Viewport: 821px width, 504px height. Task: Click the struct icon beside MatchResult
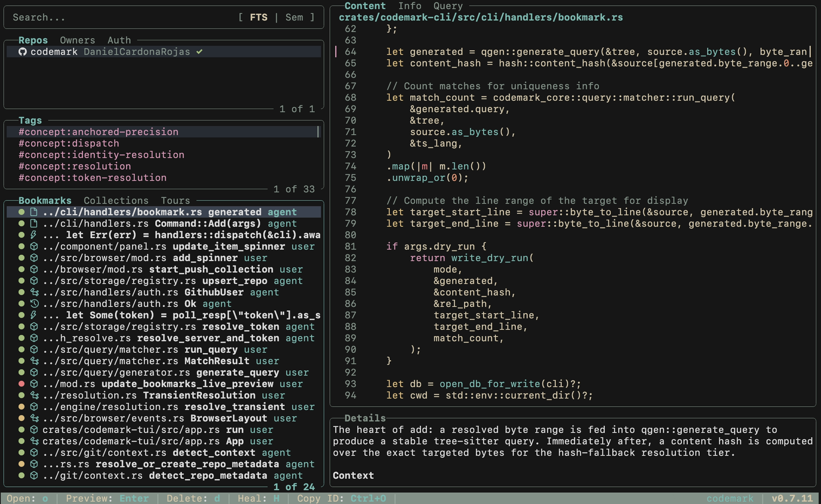[34, 361]
